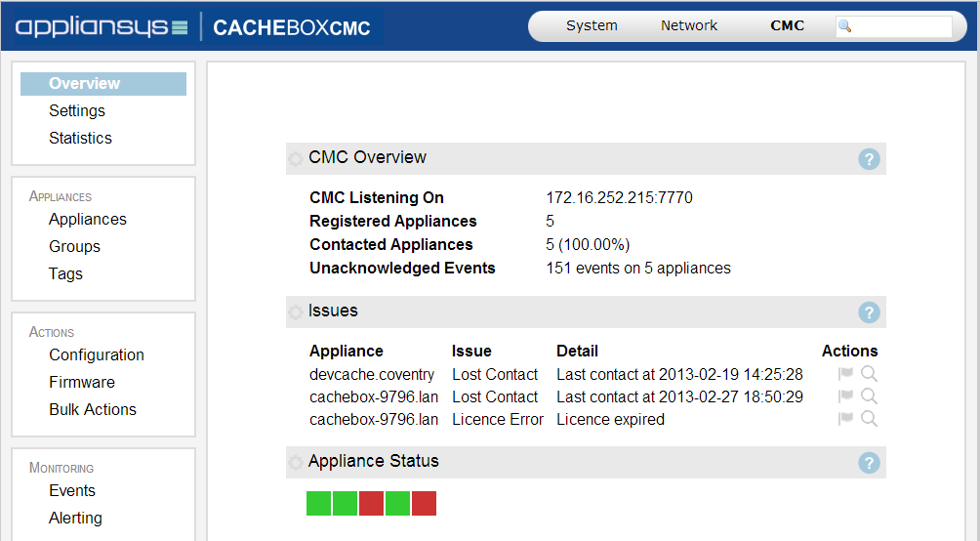Select first green appliance status square
Screen dimensions: 980x541
(319, 504)
